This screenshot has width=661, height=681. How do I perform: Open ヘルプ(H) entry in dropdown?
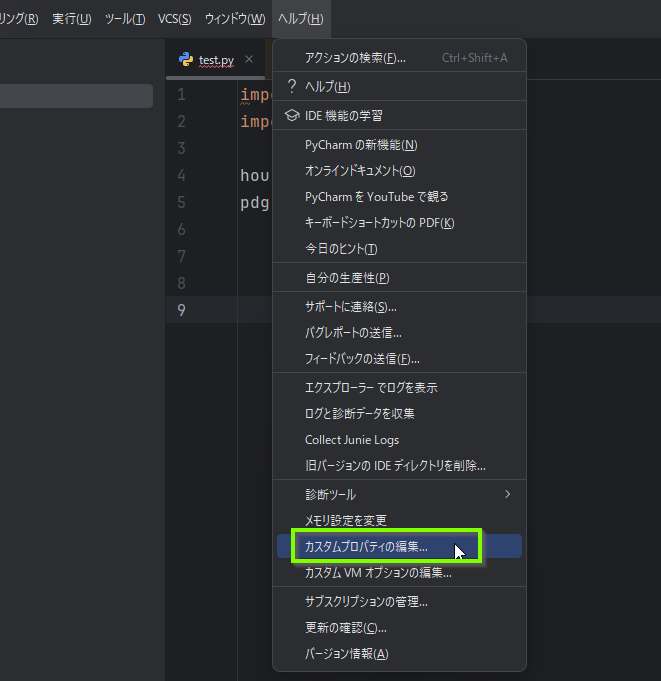(399, 86)
